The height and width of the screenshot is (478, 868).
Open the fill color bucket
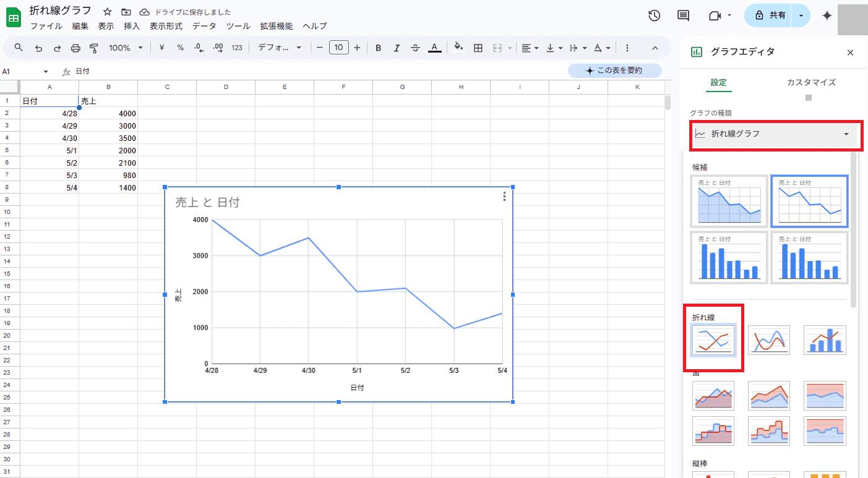pyautogui.click(x=458, y=48)
